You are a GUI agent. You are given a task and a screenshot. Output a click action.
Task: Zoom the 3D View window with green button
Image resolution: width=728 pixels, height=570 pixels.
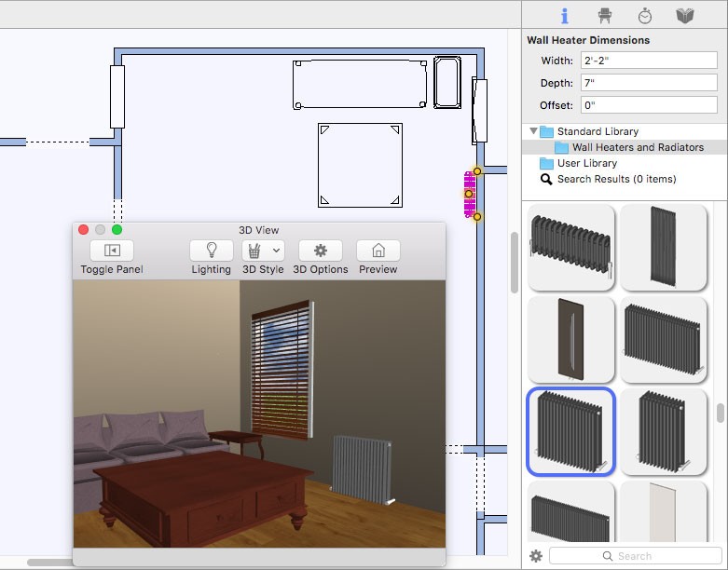(x=117, y=229)
